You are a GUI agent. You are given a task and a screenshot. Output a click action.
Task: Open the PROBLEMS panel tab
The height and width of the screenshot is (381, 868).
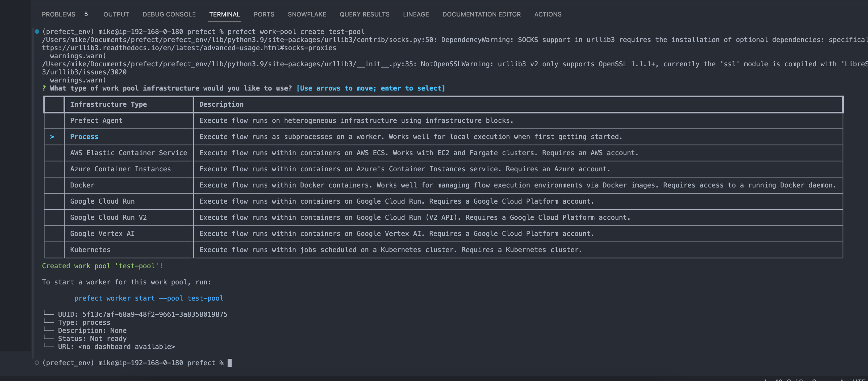58,14
